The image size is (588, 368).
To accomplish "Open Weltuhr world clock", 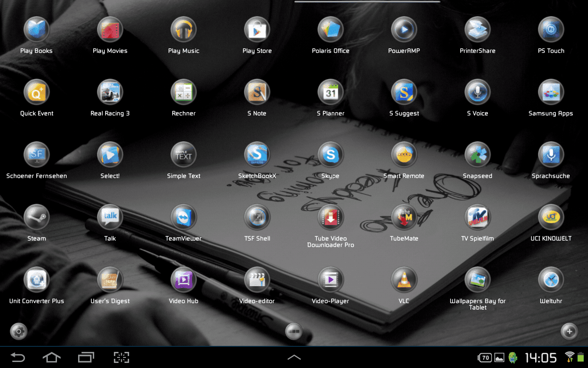I will pyautogui.click(x=551, y=280).
